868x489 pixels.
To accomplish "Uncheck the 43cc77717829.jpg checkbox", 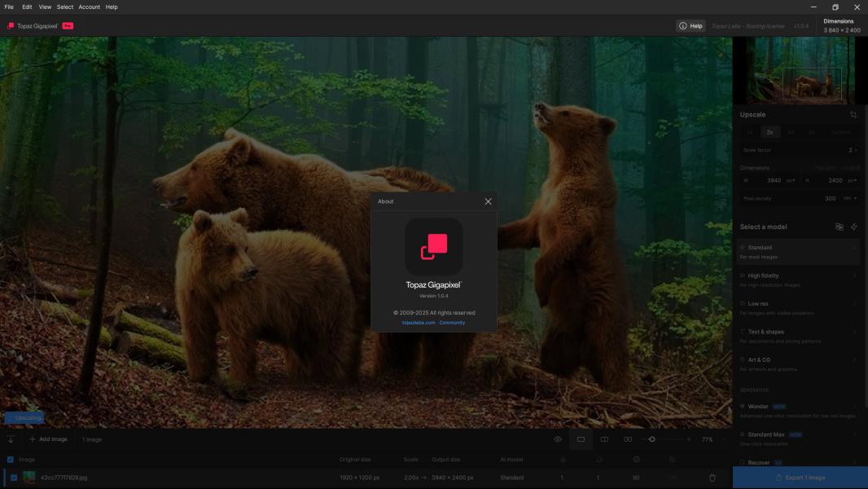I will coord(14,478).
